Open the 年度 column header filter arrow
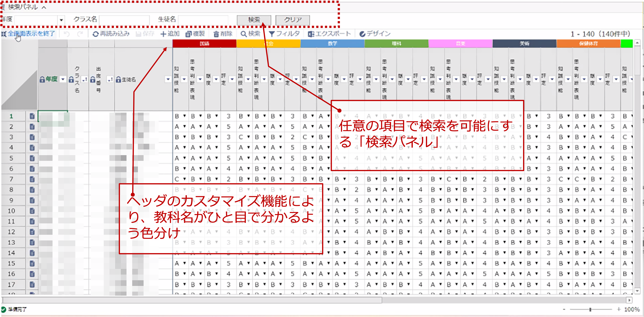 (63, 79)
